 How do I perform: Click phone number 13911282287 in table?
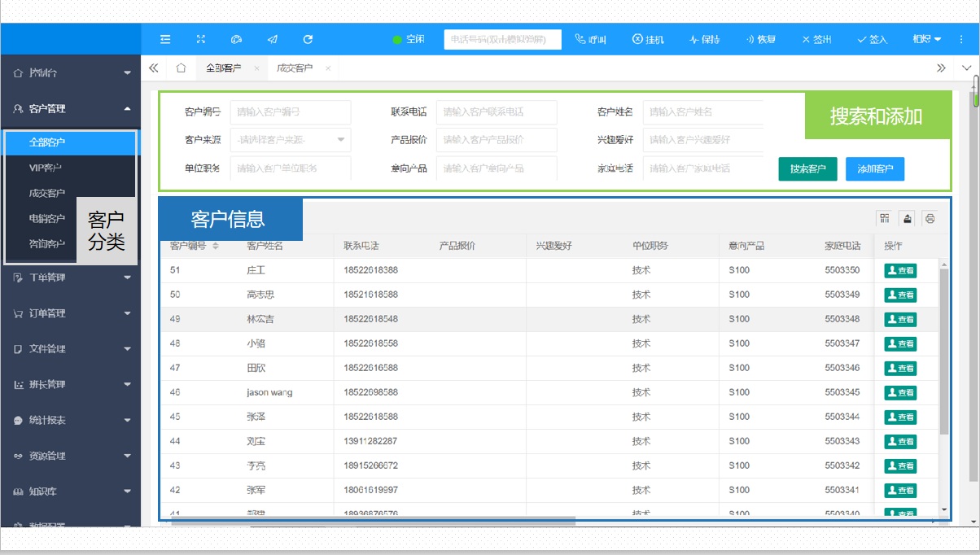pyautogui.click(x=370, y=441)
